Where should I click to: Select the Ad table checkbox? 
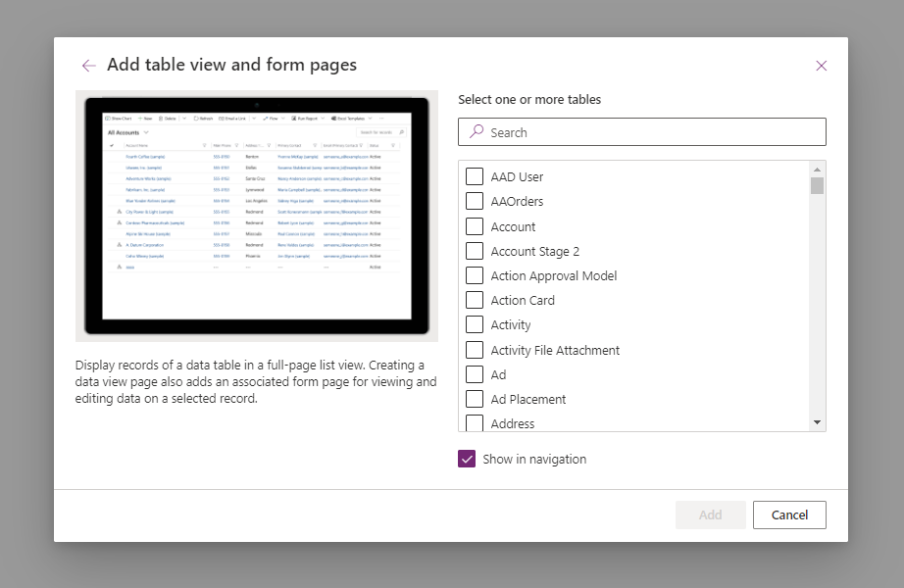[x=475, y=374]
